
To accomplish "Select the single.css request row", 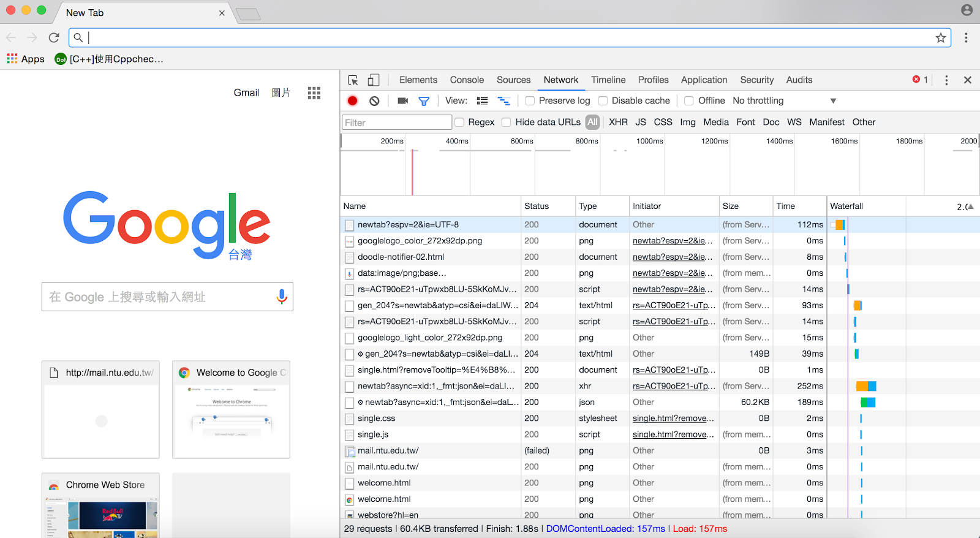I will [x=660, y=419].
